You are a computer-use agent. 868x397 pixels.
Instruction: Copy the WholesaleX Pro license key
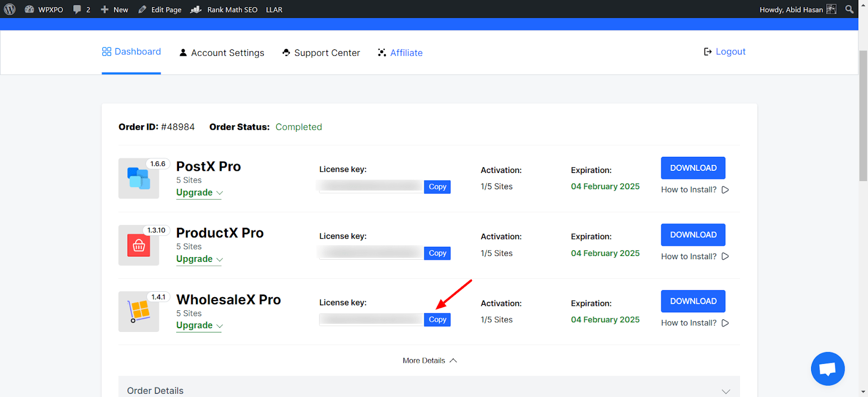click(437, 319)
